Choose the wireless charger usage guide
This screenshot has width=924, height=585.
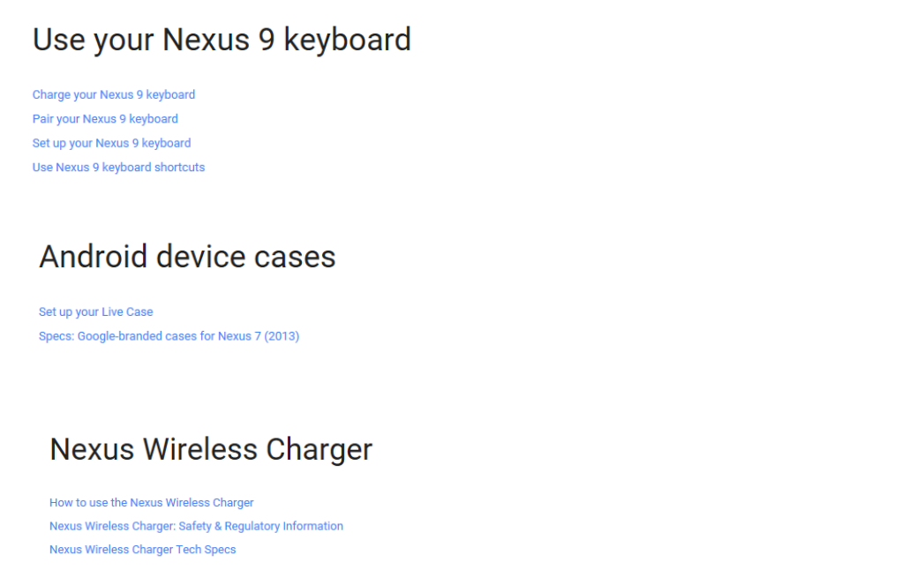(152, 503)
